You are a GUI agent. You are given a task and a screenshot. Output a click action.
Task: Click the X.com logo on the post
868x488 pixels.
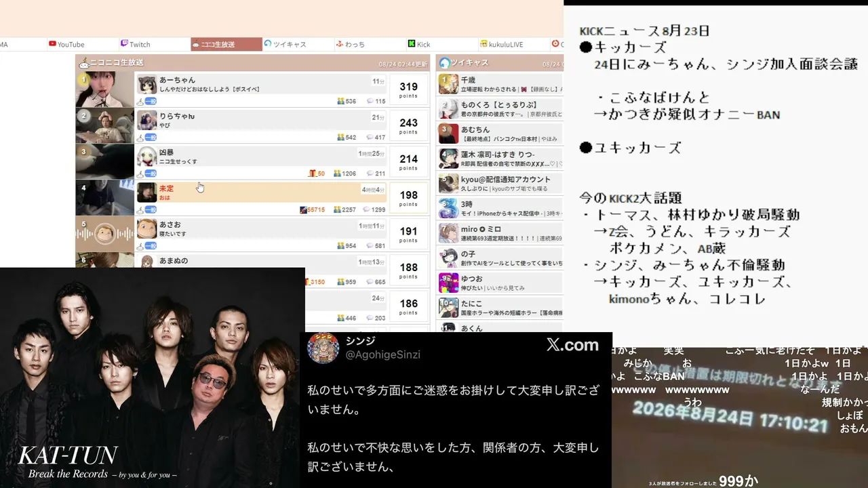pos(572,345)
